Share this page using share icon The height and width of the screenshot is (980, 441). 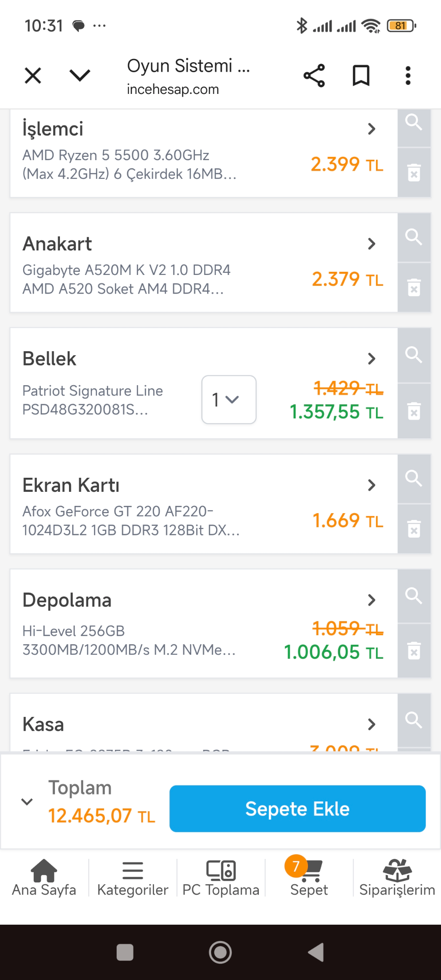pyautogui.click(x=314, y=75)
